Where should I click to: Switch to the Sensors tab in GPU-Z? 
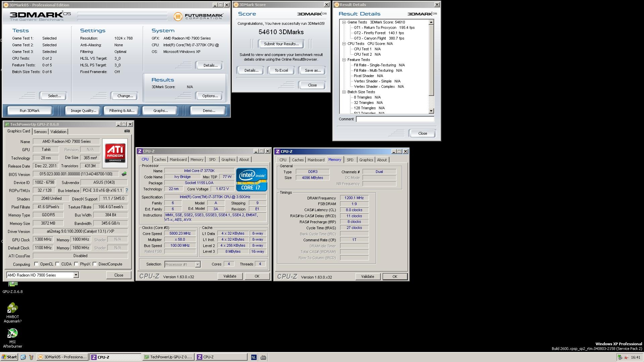click(x=40, y=132)
